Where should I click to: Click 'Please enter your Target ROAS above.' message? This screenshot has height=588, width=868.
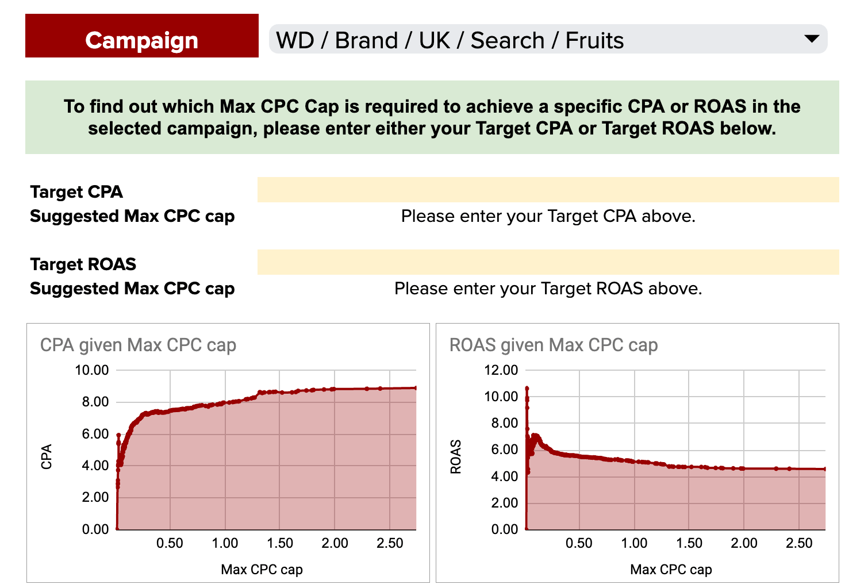pos(548,289)
